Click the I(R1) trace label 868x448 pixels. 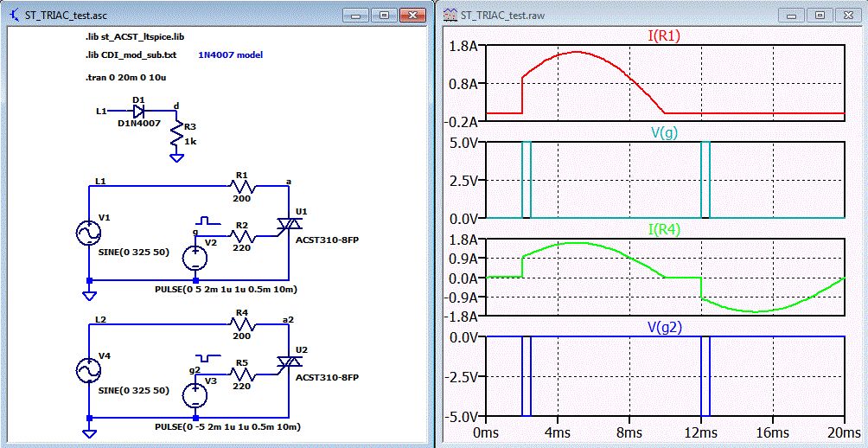[x=666, y=36]
